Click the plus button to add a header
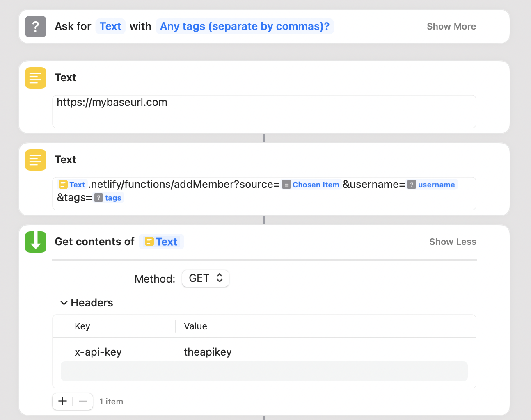Image resolution: width=531 pixels, height=420 pixels. [x=62, y=401]
